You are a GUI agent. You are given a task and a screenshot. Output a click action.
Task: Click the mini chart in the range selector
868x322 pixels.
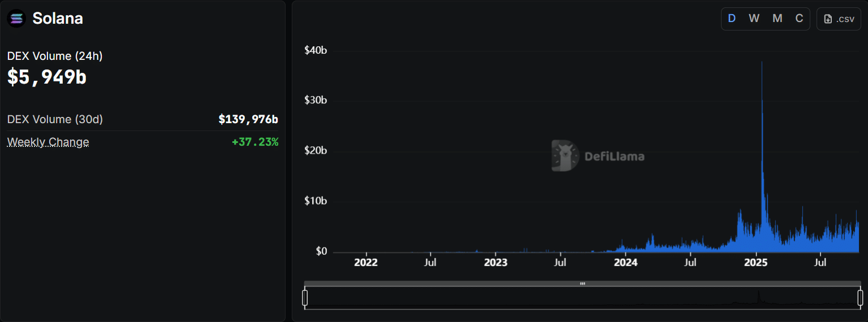(582, 298)
